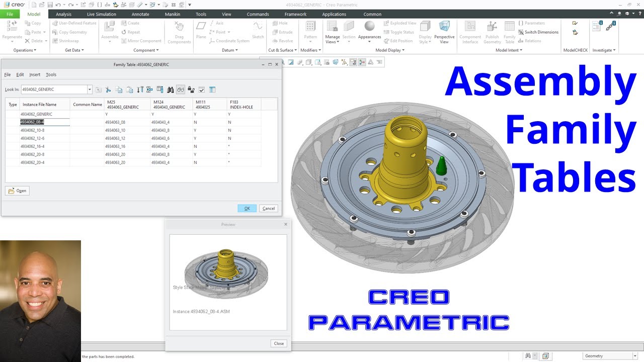
Task: Select instance row 4934062_12-6
Action: tap(133, 138)
